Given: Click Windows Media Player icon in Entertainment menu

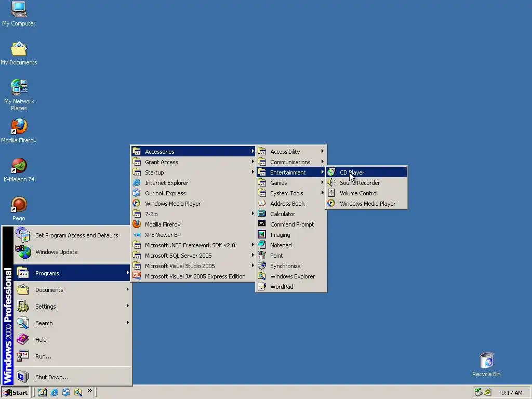Looking at the screenshot, I should coord(331,204).
